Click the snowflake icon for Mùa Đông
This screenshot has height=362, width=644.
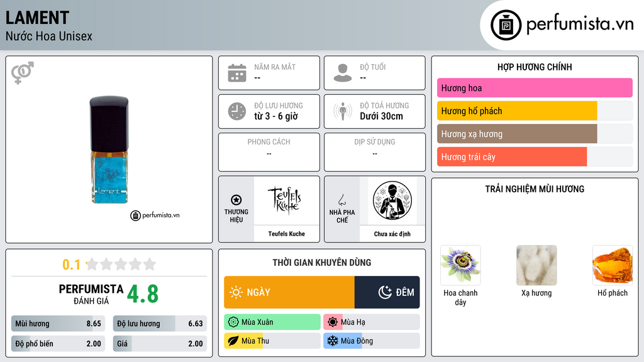333,341
